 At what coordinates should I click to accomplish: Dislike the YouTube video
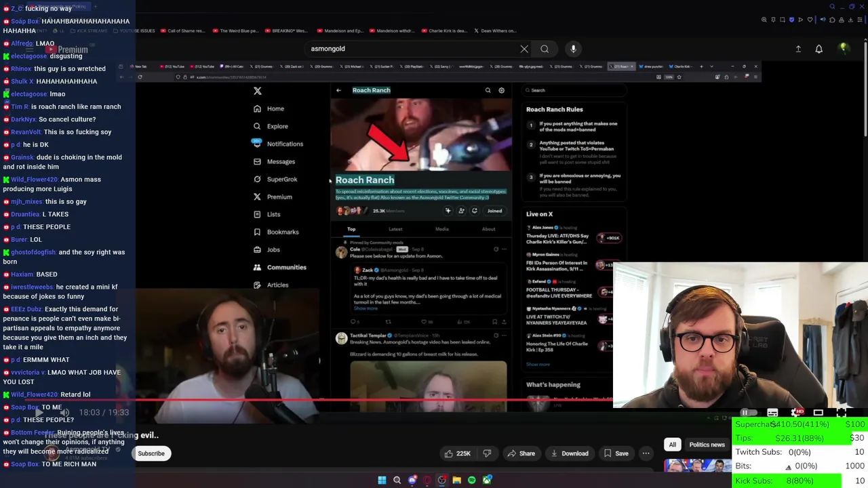point(487,453)
